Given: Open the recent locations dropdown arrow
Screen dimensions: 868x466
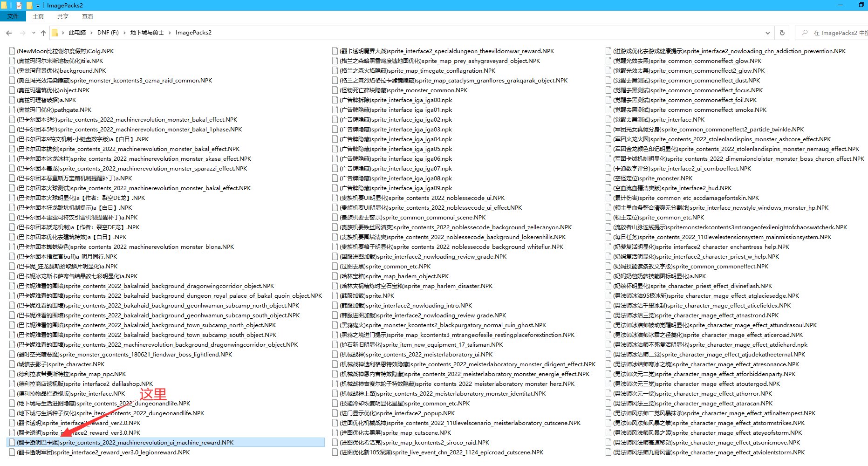Looking at the screenshot, I should pyautogui.click(x=34, y=33).
